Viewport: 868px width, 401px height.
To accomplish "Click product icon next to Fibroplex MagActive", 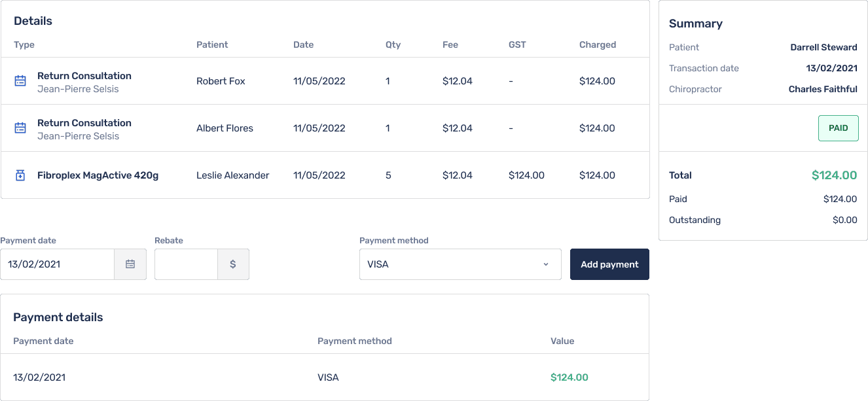I will pos(20,175).
